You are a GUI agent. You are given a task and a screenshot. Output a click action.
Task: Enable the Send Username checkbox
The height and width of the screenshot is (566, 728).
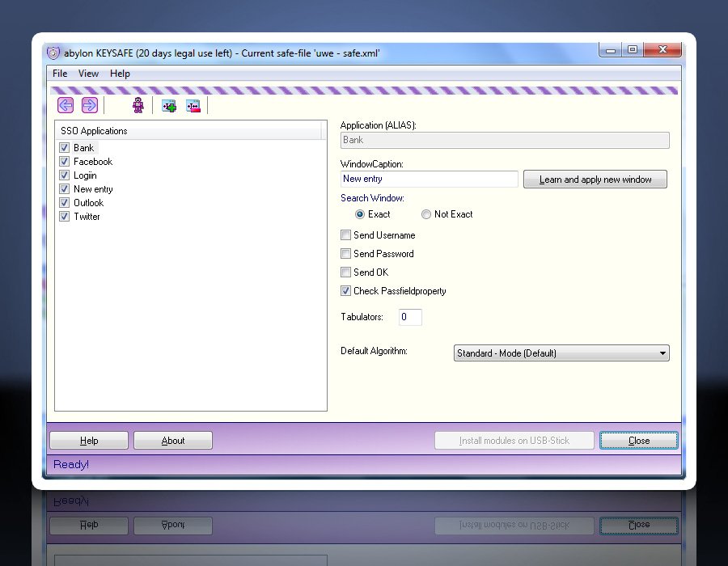point(345,235)
